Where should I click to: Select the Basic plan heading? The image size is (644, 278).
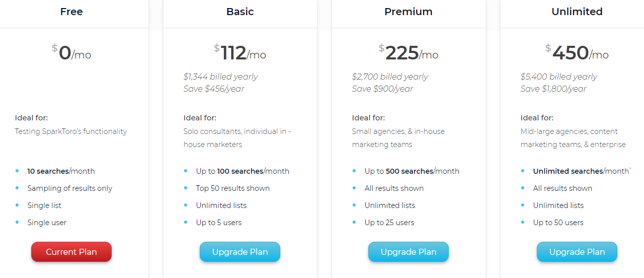pos(240,12)
